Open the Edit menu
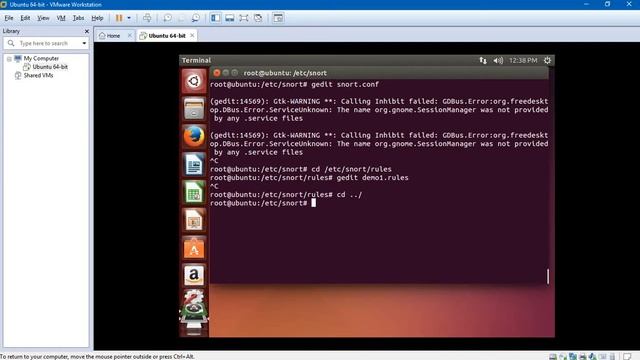Screen dimensions: 640x360 [25, 18]
